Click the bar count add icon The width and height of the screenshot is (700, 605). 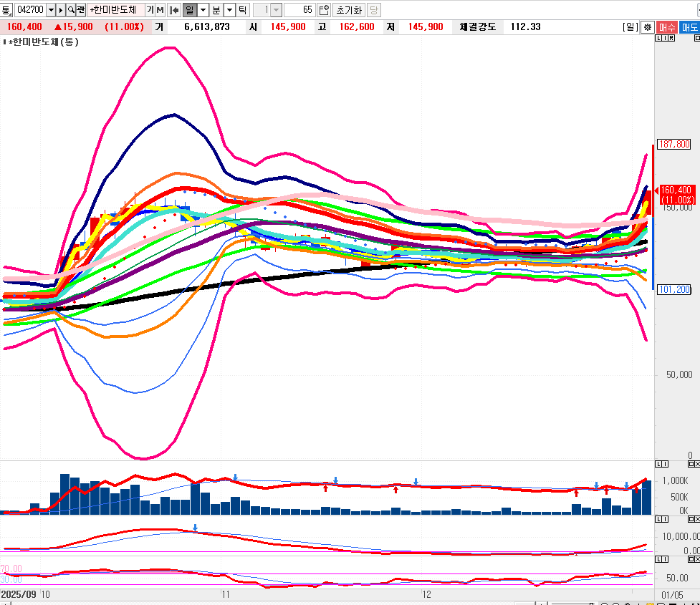[x=324, y=10]
